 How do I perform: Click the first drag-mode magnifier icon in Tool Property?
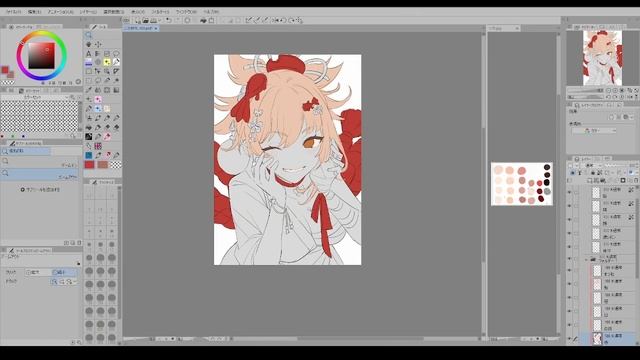pos(54,282)
